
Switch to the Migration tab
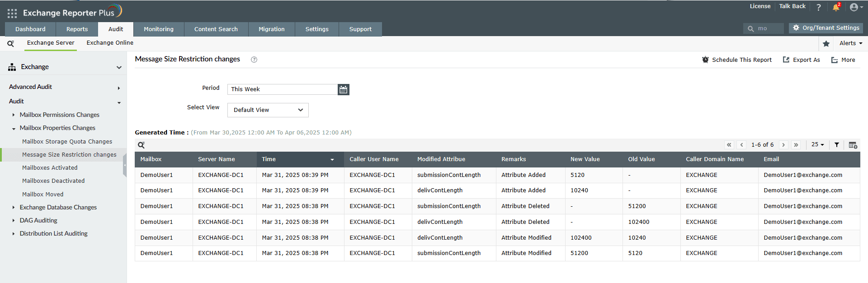(x=272, y=29)
